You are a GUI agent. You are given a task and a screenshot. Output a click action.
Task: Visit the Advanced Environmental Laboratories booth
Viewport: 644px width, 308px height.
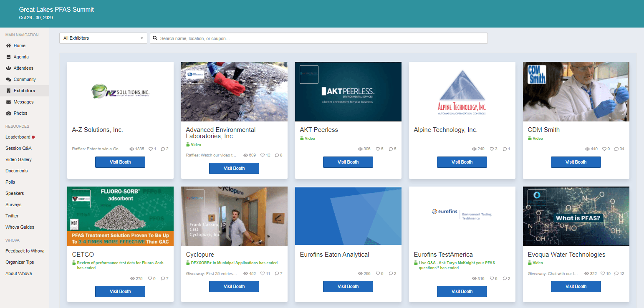pyautogui.click(x=234, y=168)
